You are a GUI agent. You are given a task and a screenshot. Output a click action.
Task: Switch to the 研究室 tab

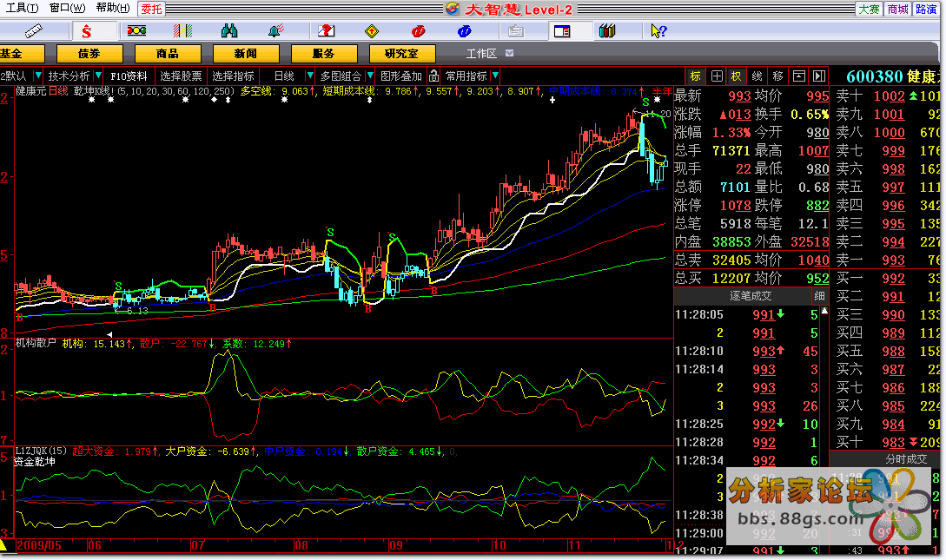click(401, 54)
